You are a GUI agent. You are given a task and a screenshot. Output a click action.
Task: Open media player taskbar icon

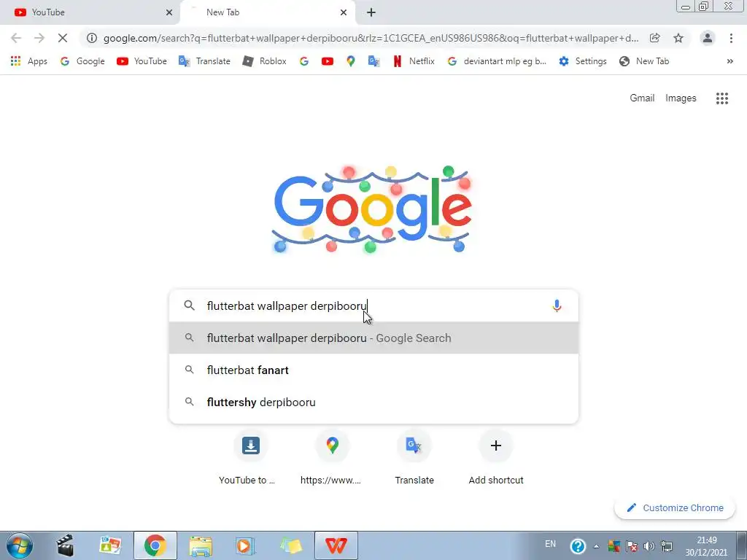coord(245,545)
